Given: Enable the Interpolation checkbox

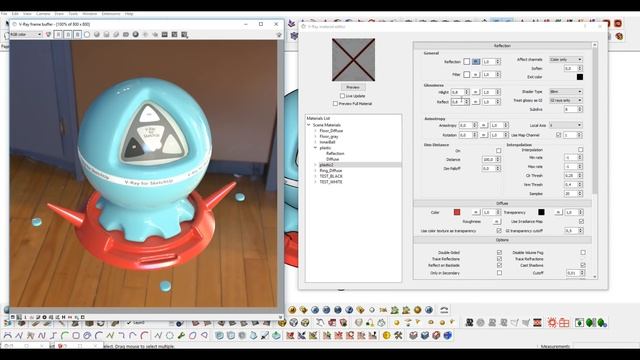Looking at the screenshot, I should (x=580, y=150).
